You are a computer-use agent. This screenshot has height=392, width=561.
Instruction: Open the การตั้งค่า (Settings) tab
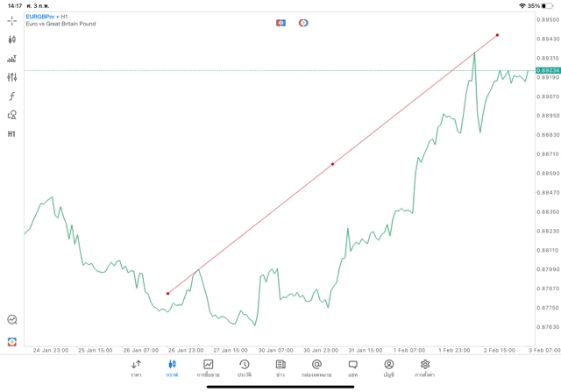(425, 367)
